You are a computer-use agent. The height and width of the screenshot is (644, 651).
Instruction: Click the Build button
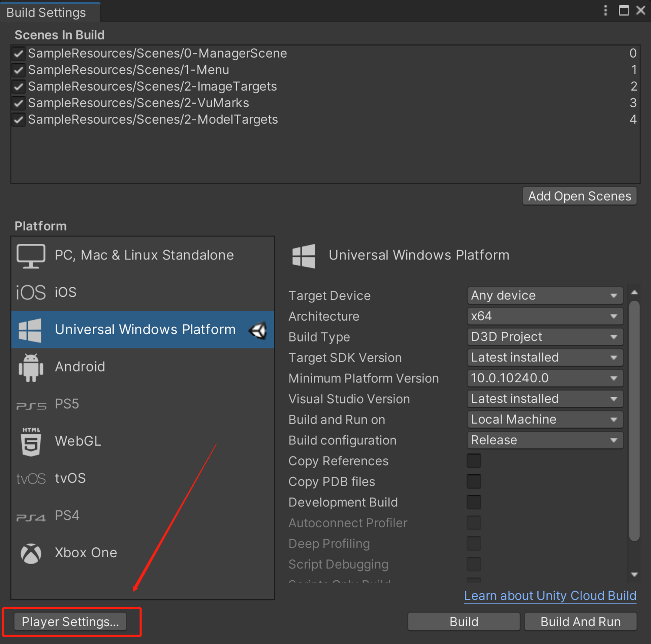(x=464, y=622)
